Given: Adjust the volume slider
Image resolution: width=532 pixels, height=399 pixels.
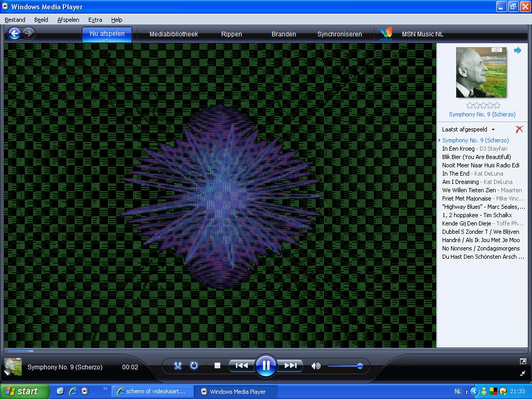Looking at the screenshot, I should pyautogui.click(x=345, y=366).
